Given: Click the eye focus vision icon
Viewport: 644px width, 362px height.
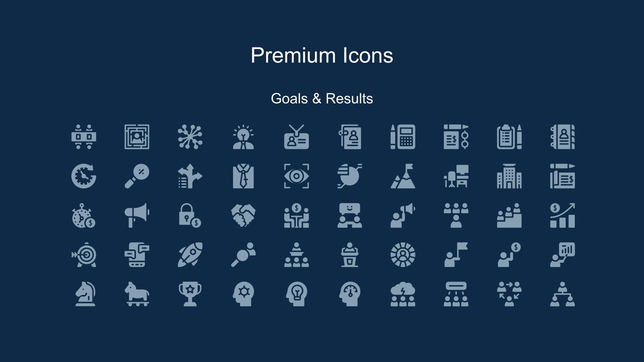Looking at the screenshot, I should 297,176.
